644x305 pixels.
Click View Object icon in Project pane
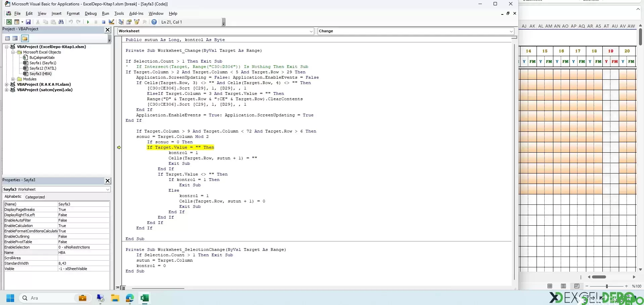(15, 38)
